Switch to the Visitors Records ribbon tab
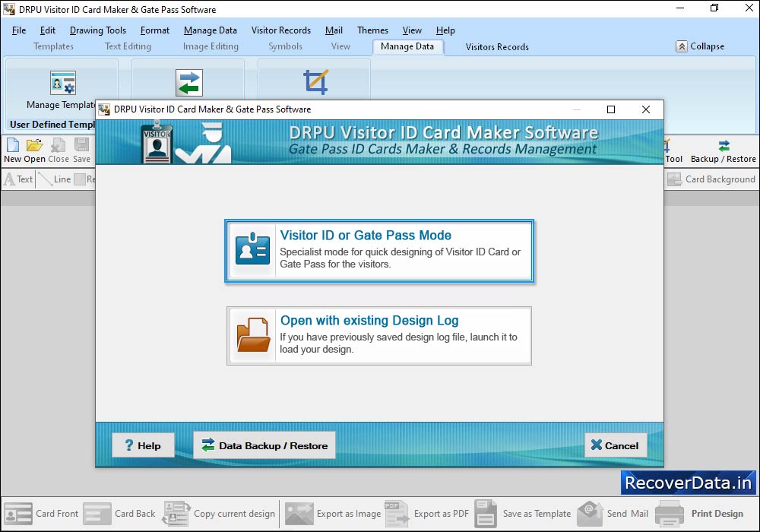The image size is (760, 532). tap(497, 47)
